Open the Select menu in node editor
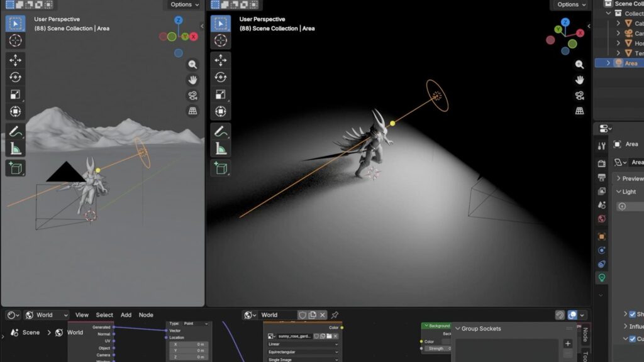This screenshot has width=644, height=362. click(104, 315)
